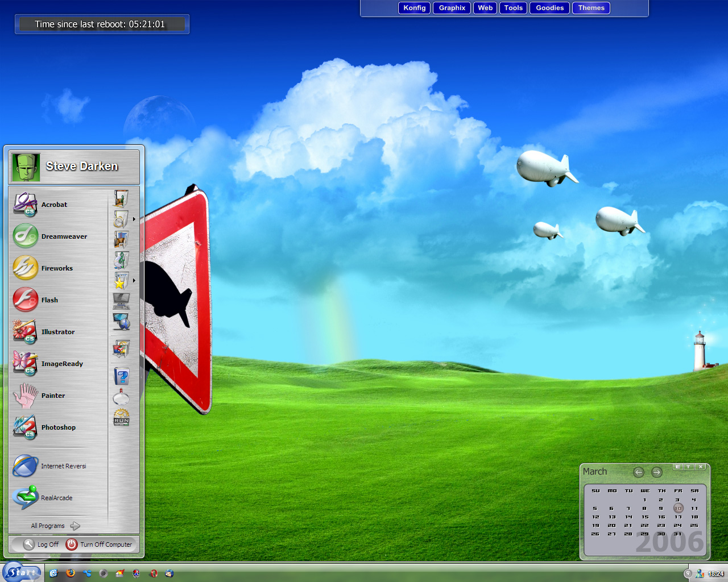Viewport: 728px width, 582px height.
Task: Launch Thunderbird from quick launch bar
Action: coord(169,573)
